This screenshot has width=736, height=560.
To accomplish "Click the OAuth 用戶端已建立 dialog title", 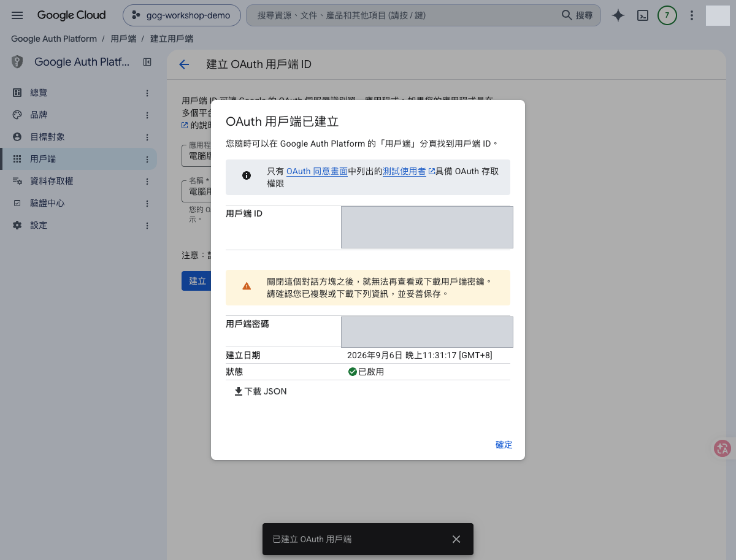I will pos(282,121).
